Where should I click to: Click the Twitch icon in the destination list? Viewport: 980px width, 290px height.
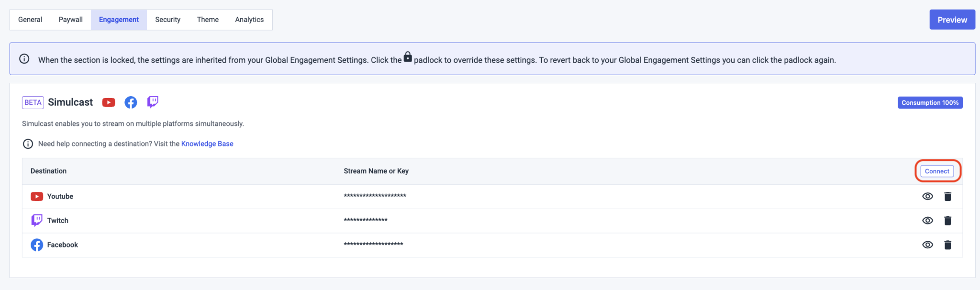click(x=37, y=220)
